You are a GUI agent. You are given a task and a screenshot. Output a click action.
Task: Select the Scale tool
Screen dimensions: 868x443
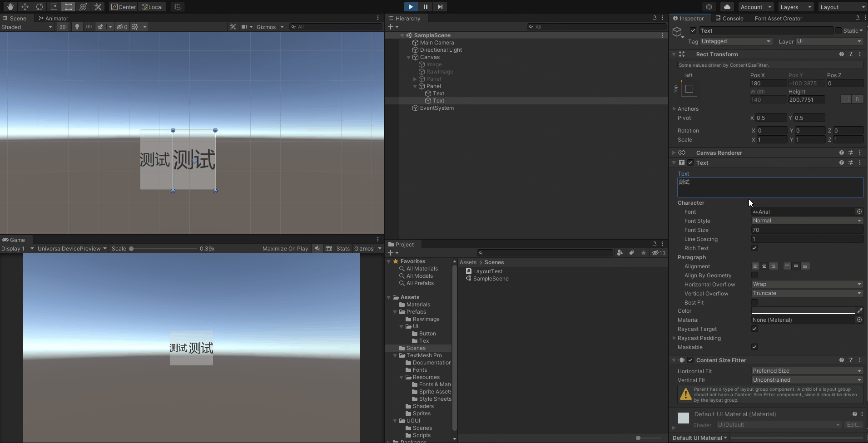(54, 7)
